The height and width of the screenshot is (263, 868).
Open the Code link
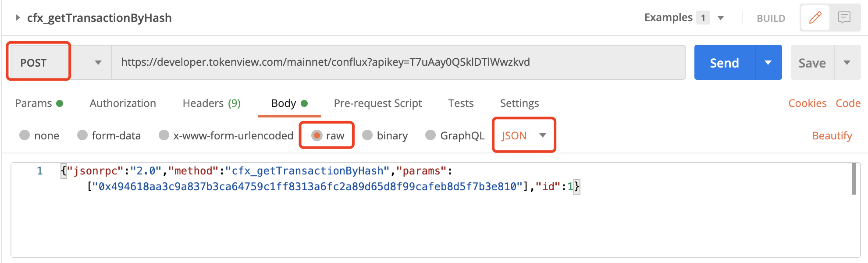848,103
